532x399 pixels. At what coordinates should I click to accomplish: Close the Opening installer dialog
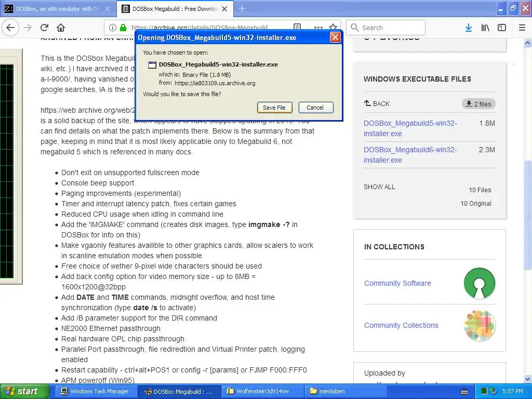(335, 37)
